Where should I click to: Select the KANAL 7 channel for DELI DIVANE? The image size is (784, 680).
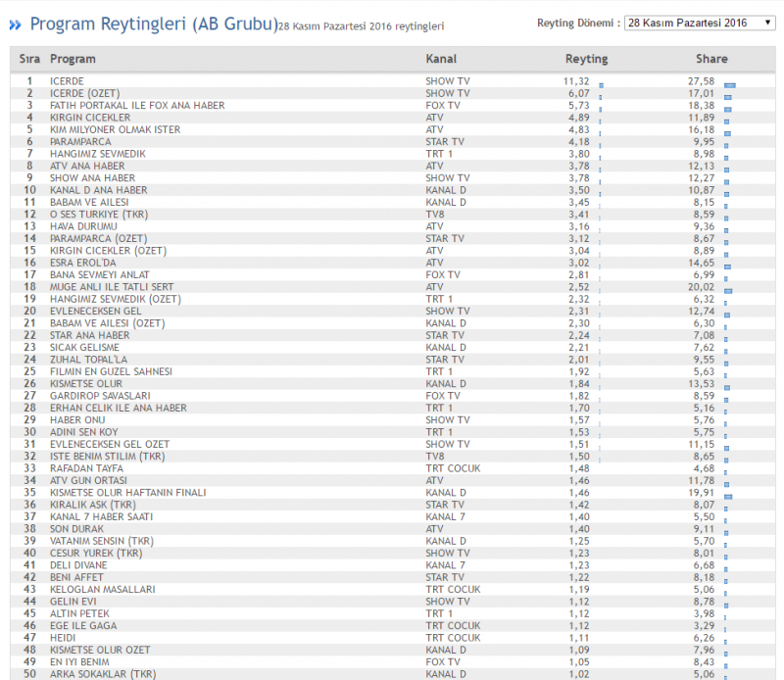(x=446, y=565)
